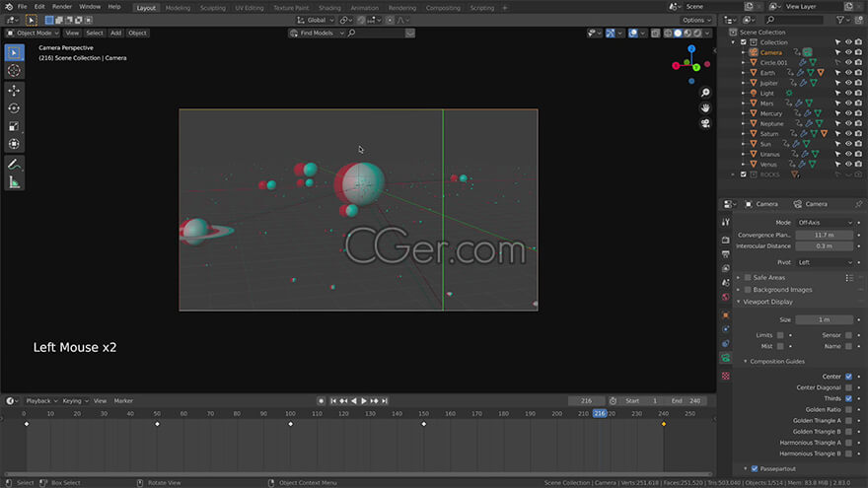868x488 pixels.
Task: Enable the Background Images checkbox
Action: point(748,290)
